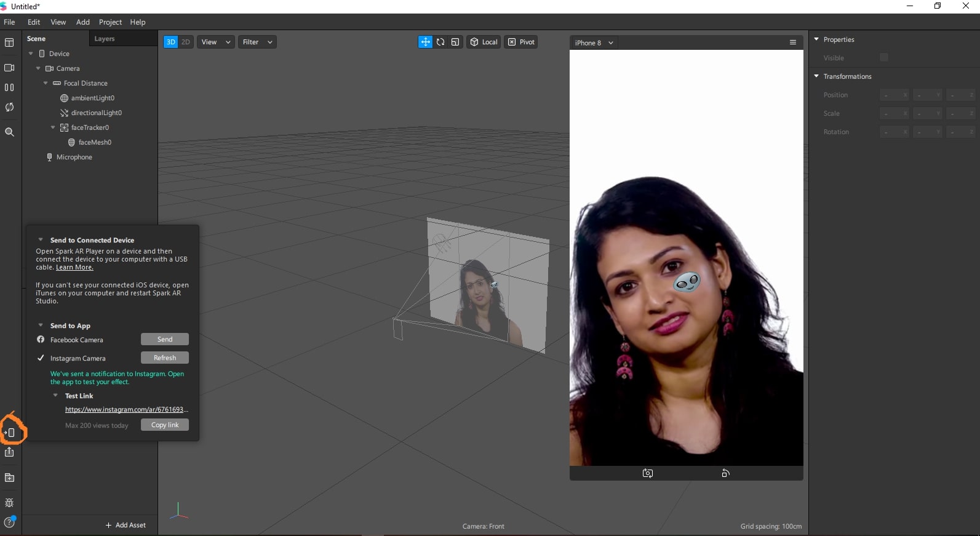
Task: Click Rotation Z input field
Action: click(961, 132)
